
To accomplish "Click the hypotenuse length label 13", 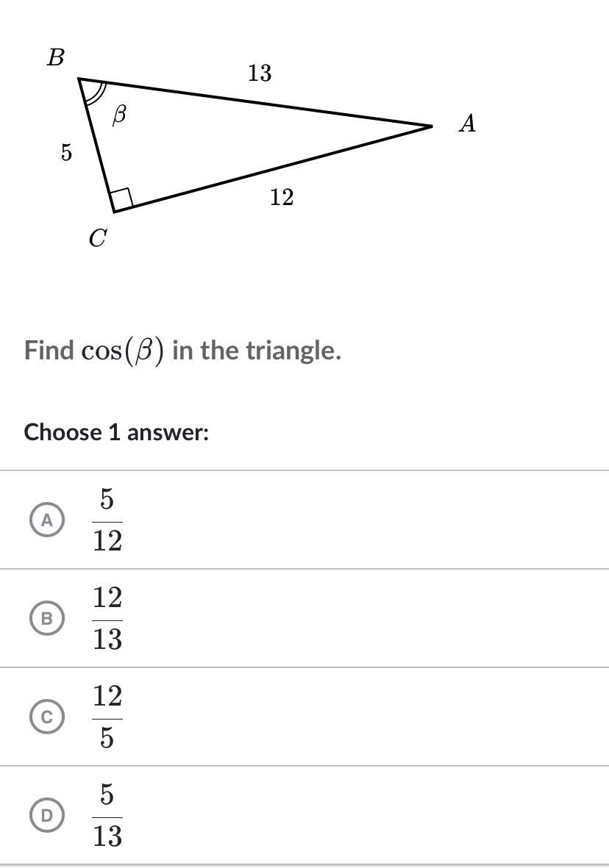I will tap(260, 73).
